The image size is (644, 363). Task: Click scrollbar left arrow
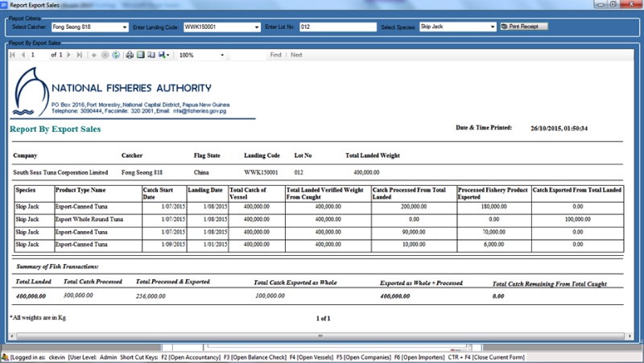tap(12, 336)
